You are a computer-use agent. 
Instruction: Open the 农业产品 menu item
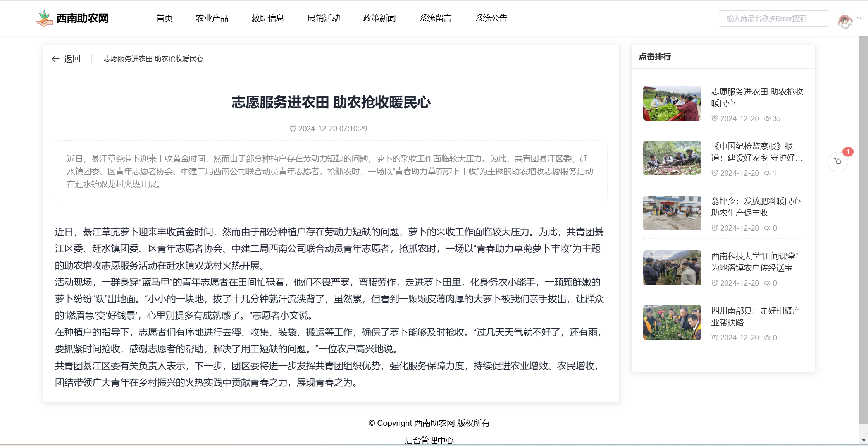coord(212,18)
